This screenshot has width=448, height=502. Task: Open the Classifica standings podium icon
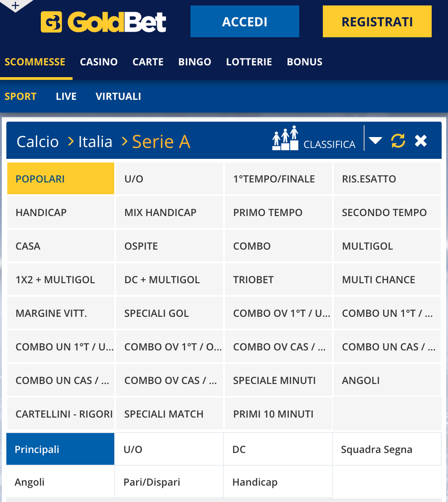point(285,138)
